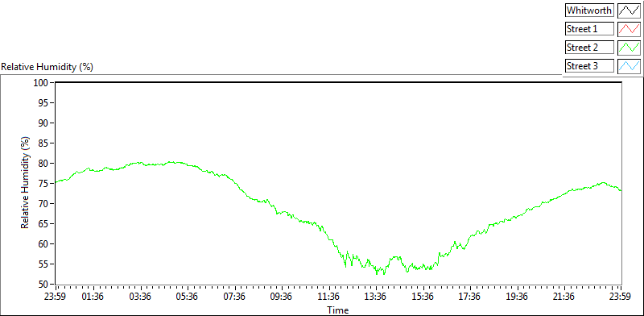The image size is (644, 316).
Task: Click the 09:36 time axis label
Action: (282, 297)
